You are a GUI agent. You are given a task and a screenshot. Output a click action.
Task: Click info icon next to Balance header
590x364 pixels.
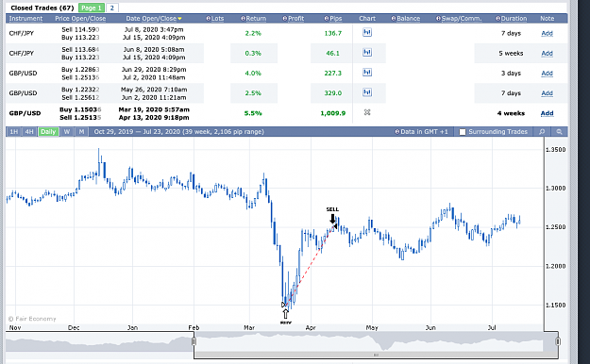[x=394, y=19]
